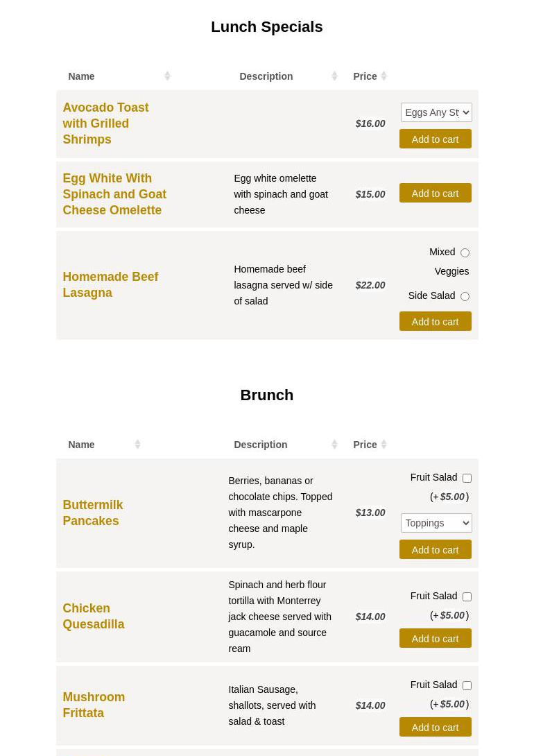The image size is (534, 756).
Task: Sort Lunch Specials by Price arrows
Action: pyautogui.click(x=384, y=76)
